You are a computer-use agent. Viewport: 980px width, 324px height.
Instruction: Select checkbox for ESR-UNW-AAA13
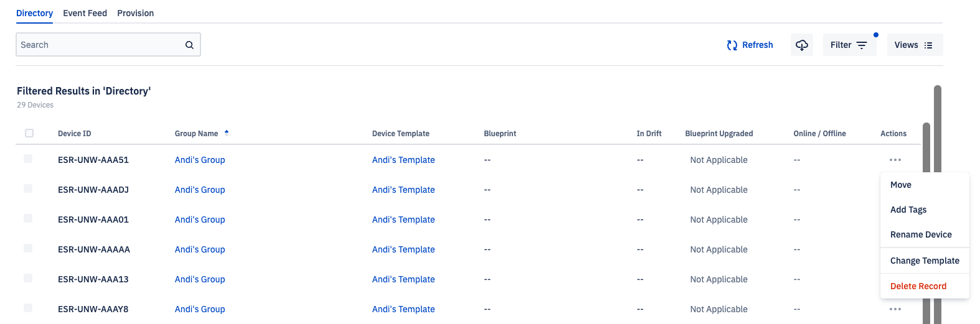[x=28, y=278]
